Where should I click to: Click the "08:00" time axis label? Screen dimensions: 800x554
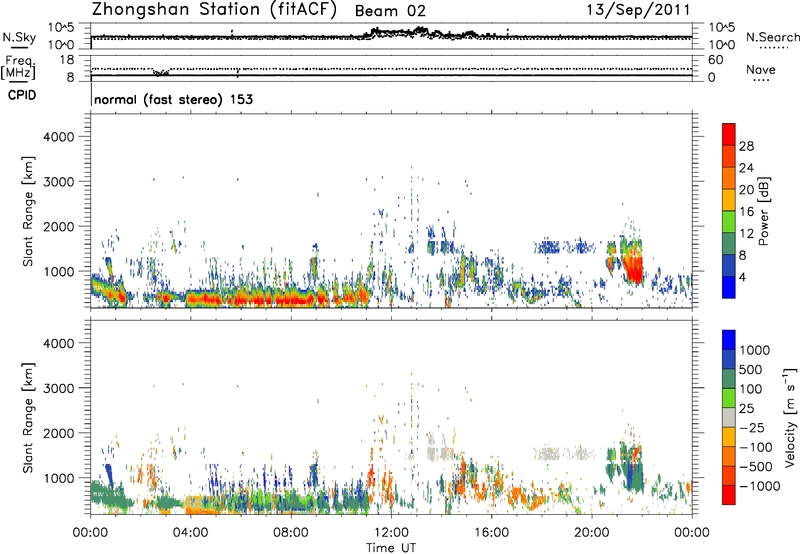click(290, 533)
